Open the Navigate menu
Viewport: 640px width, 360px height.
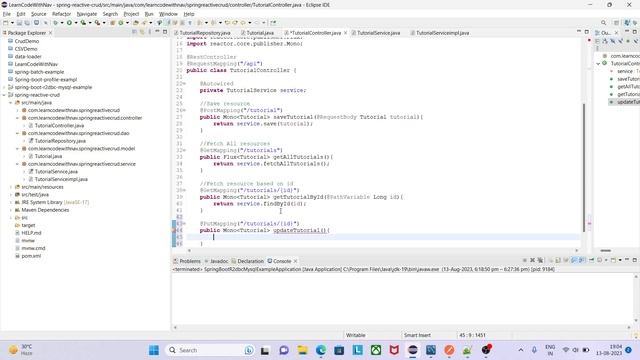pos(87,14)
